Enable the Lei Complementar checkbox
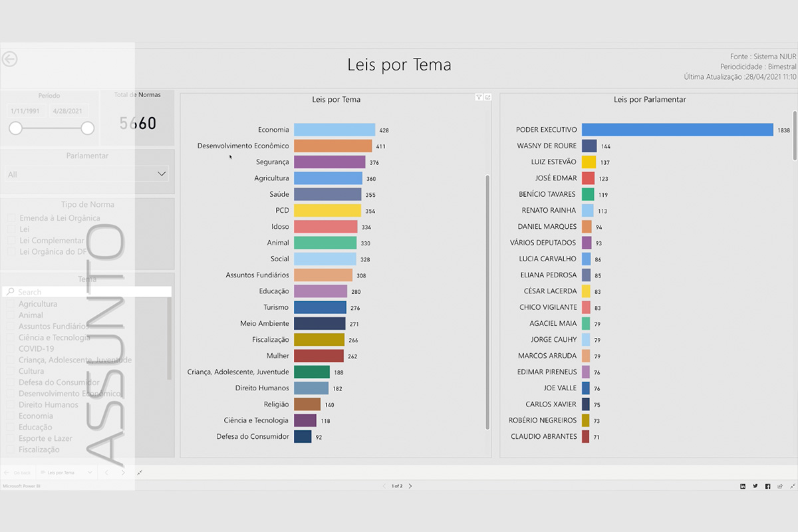The image size is (798, 532). 11,241
